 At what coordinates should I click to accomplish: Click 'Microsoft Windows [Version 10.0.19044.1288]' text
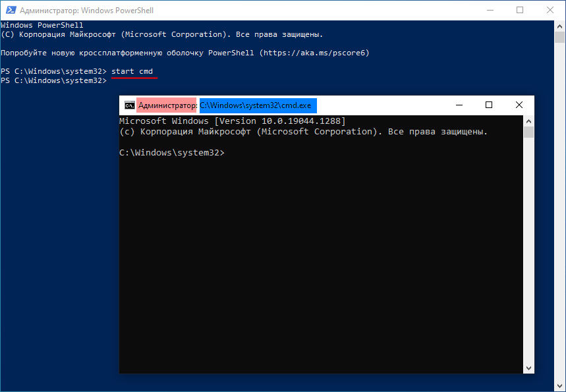point(233,121)
